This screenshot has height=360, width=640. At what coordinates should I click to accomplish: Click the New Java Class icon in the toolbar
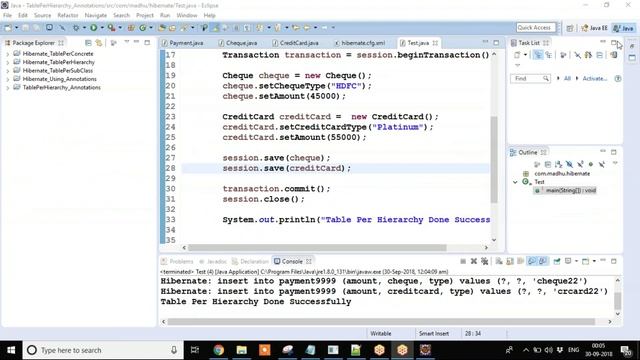click(142, 27)
